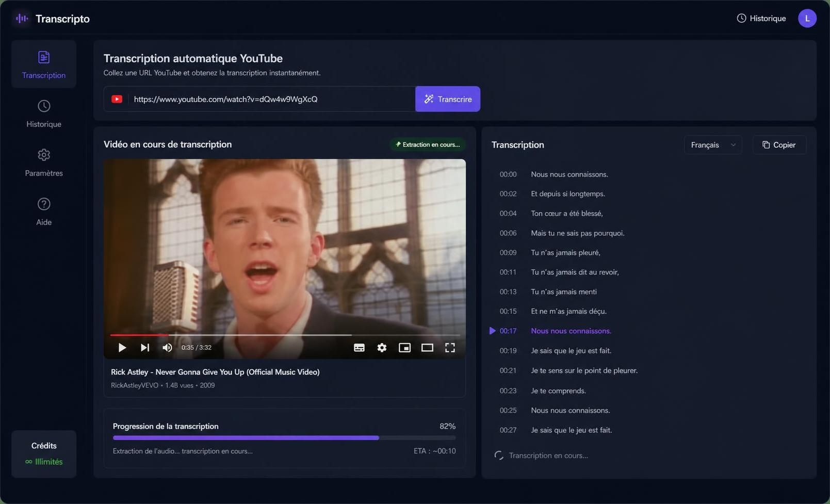Click the red YouTube icon in URL field

click(117, 99)
